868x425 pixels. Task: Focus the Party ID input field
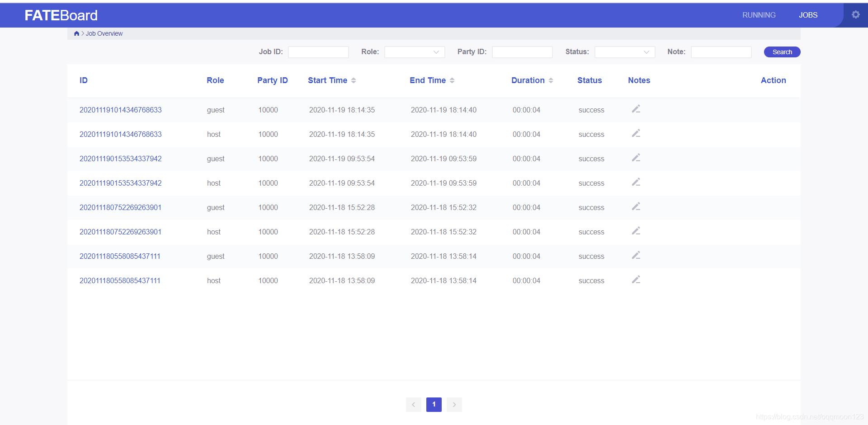tap(522, 52)
